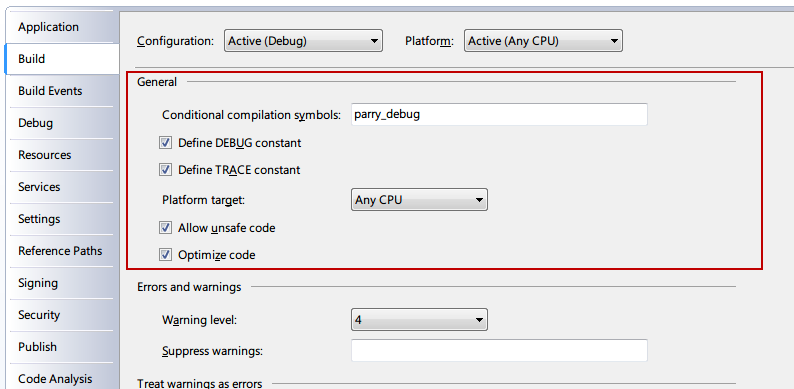
Task: Open the Platform Active (Any CPU) dropdown
Action: pos(543,41)
